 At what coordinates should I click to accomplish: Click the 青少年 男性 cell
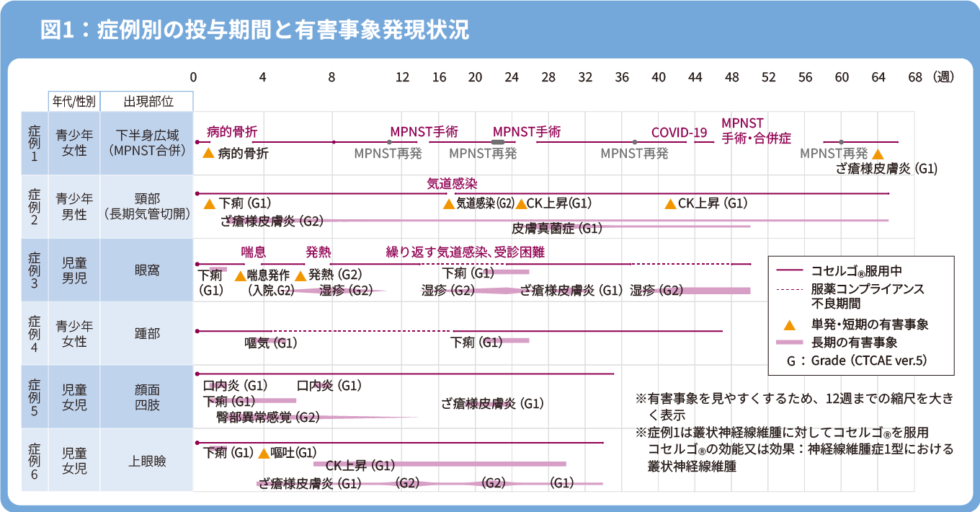74,206
